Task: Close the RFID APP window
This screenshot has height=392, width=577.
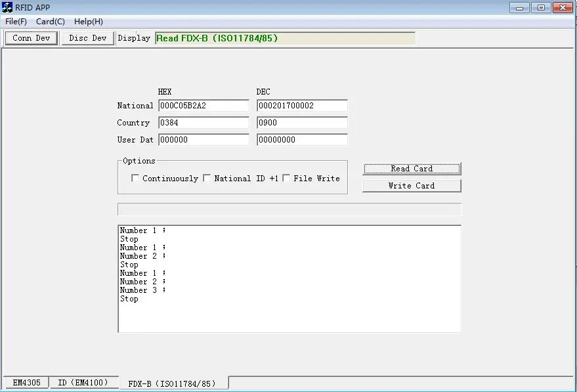Action: pyautogui.click(x=563, y=7)
